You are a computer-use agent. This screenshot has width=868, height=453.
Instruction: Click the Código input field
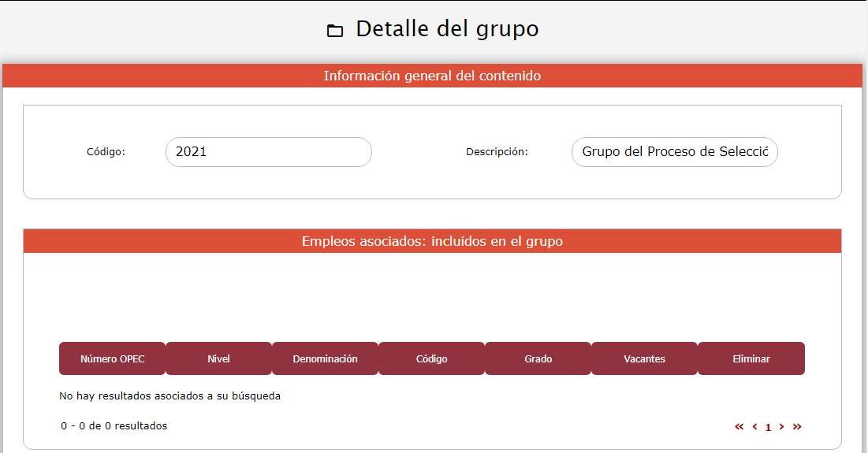pyautogui.click(x=268, y=152)
